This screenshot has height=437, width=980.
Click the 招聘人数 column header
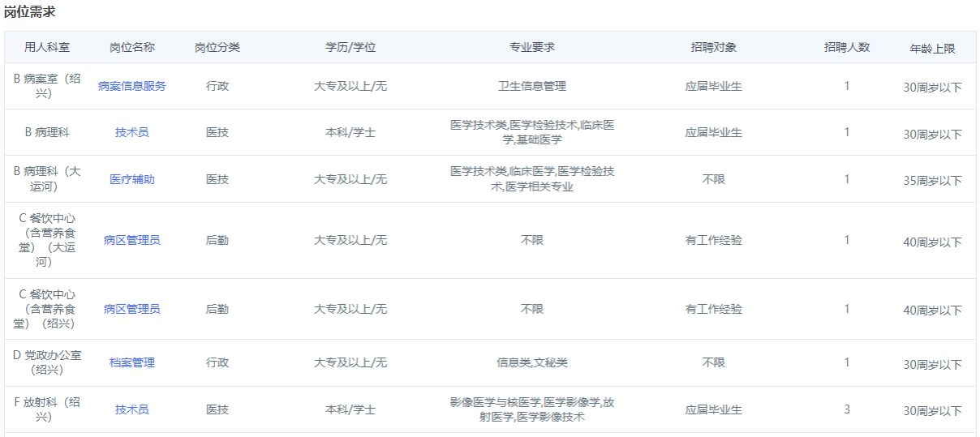tap(847, 47)
